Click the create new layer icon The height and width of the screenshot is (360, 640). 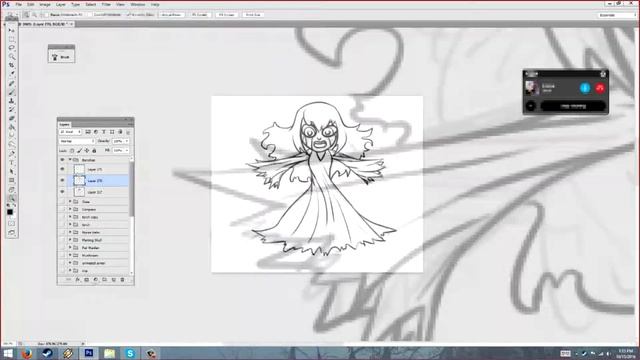pyautogui.click(x=113, y=280)
